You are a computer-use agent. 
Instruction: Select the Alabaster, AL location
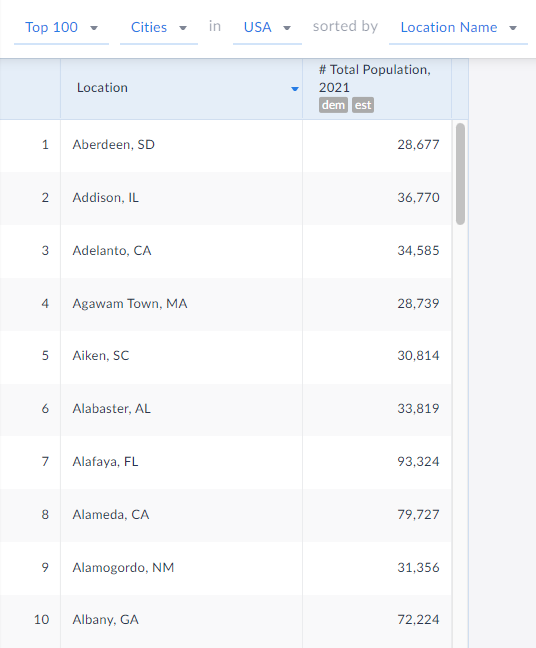click(x=112, y=408)
